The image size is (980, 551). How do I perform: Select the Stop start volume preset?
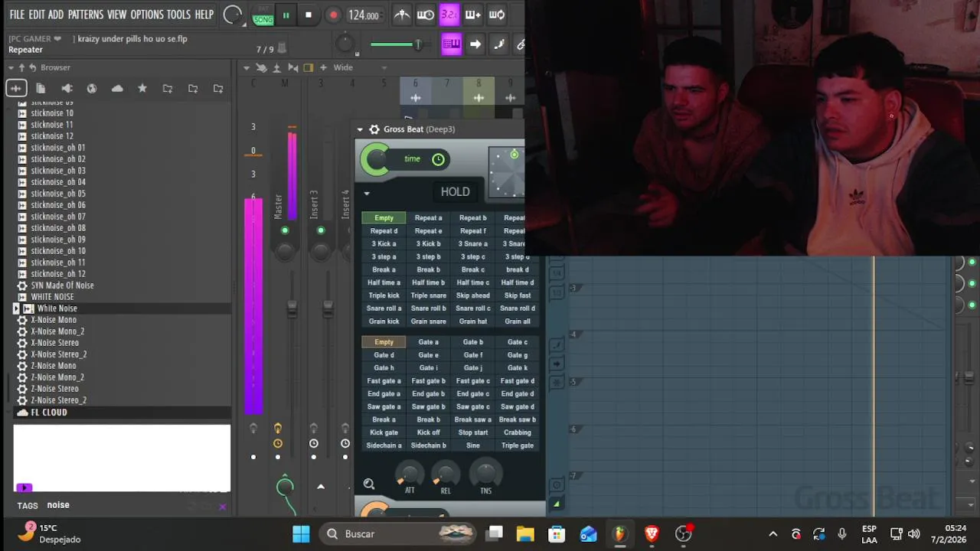click(473, 432)
